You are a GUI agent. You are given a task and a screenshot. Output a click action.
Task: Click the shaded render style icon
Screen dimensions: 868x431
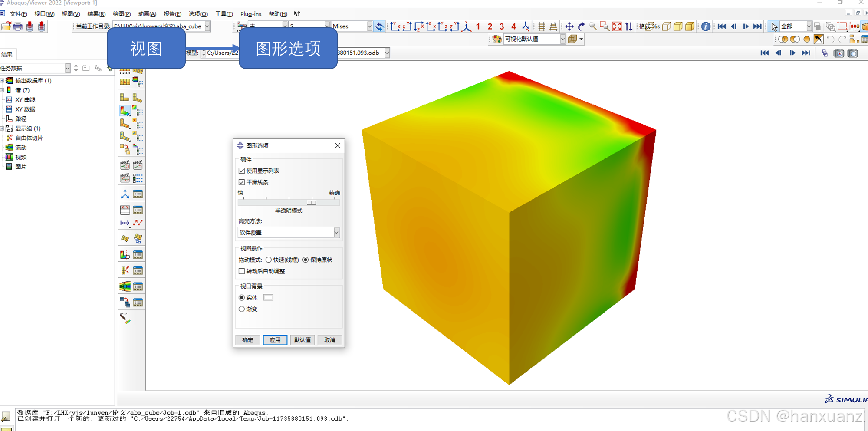[x=690, y=26]
